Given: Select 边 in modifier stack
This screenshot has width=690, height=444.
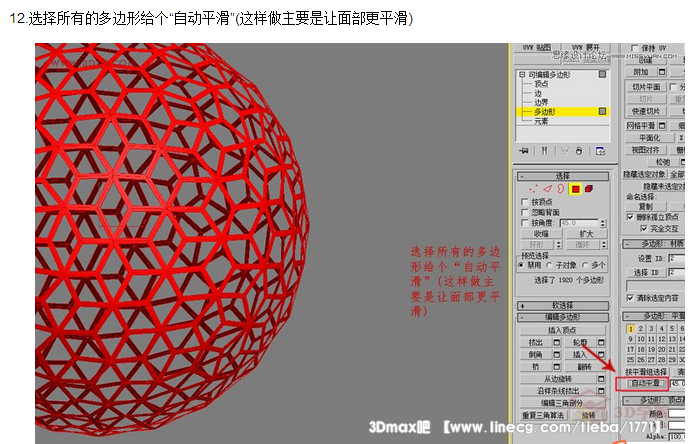Looking at the screenshot, I should (x=538, y=93).
